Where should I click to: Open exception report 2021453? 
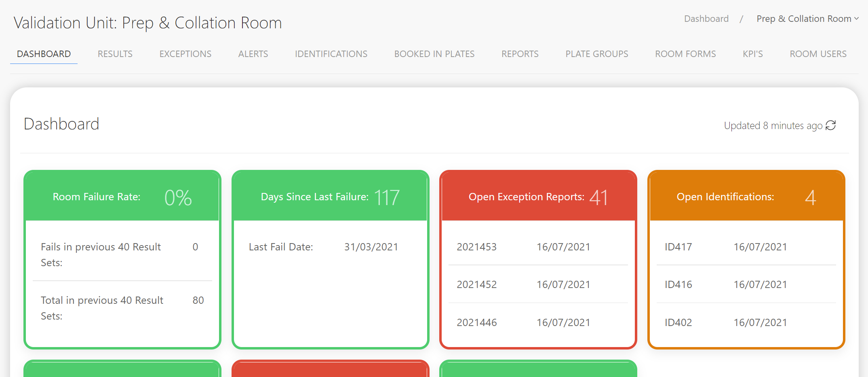tap(477, 247)
